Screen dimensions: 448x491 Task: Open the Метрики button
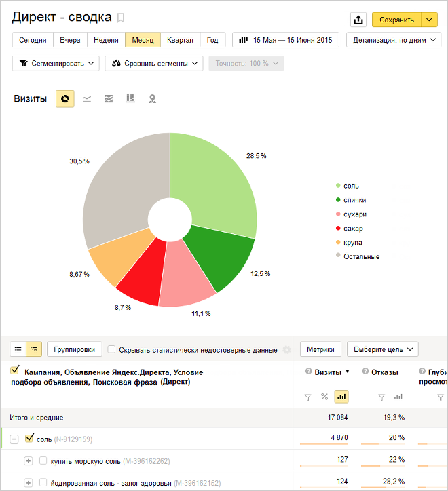320,349
